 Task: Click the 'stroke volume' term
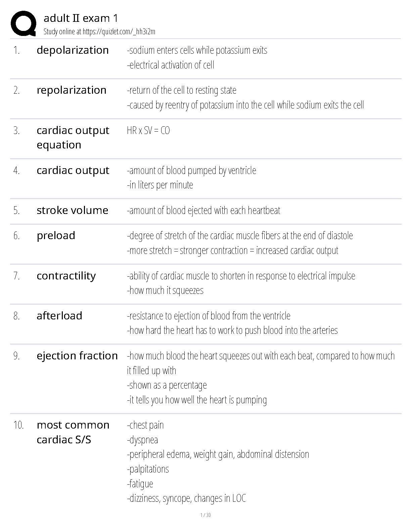point(73,210)
